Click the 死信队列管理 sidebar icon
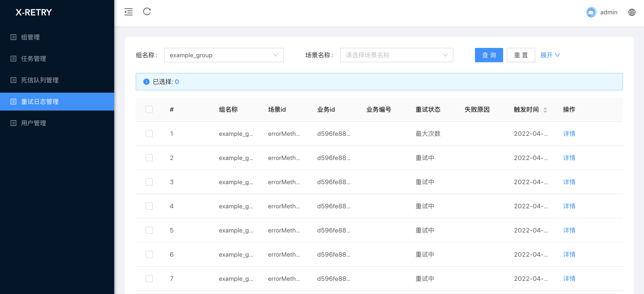Image resolution: width=644 pixels, height=294 pixels. [13, 80]
